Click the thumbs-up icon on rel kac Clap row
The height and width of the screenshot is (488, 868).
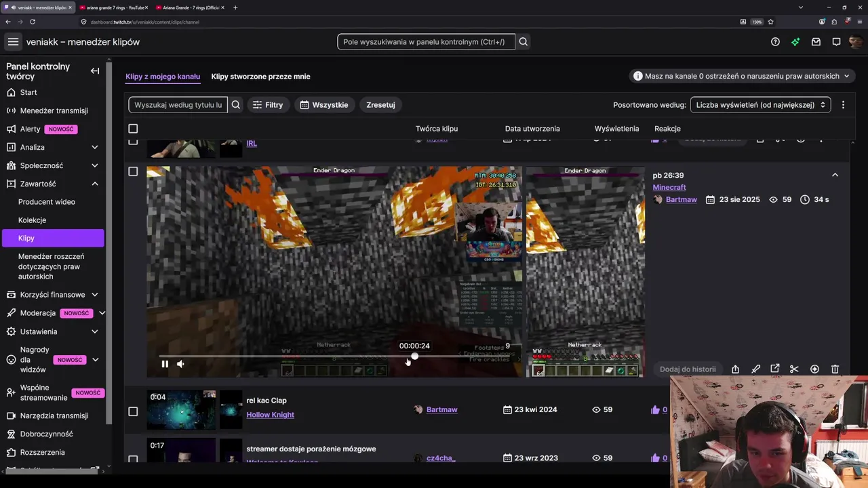[x=655, y=410]
